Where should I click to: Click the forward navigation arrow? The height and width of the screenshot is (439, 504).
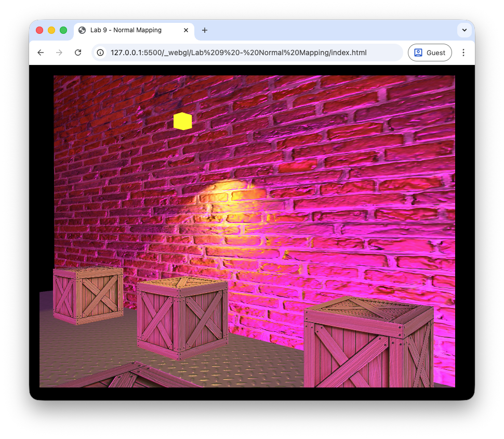coord(59,53)
